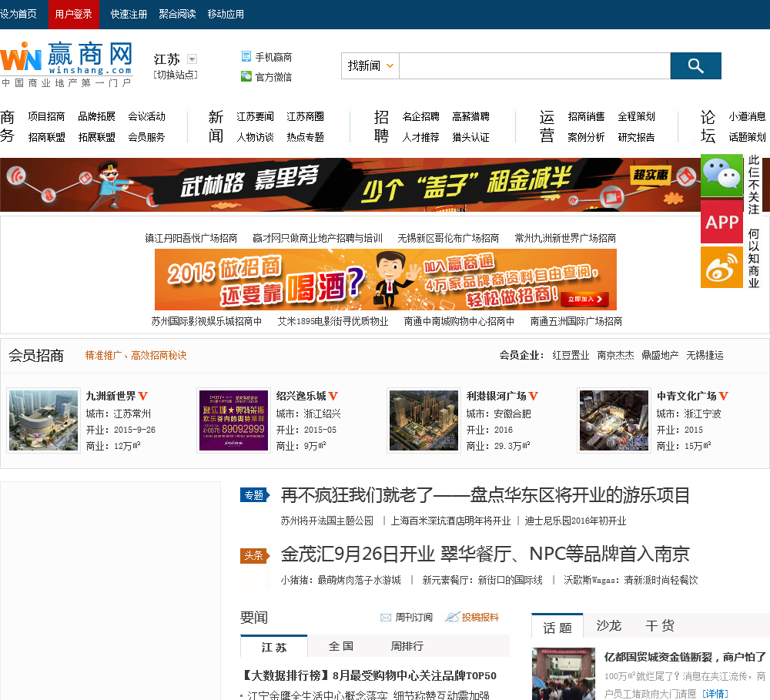
Task: Click the 中青文化广场 project thumbnail
Action: click(x=614, y=420)
